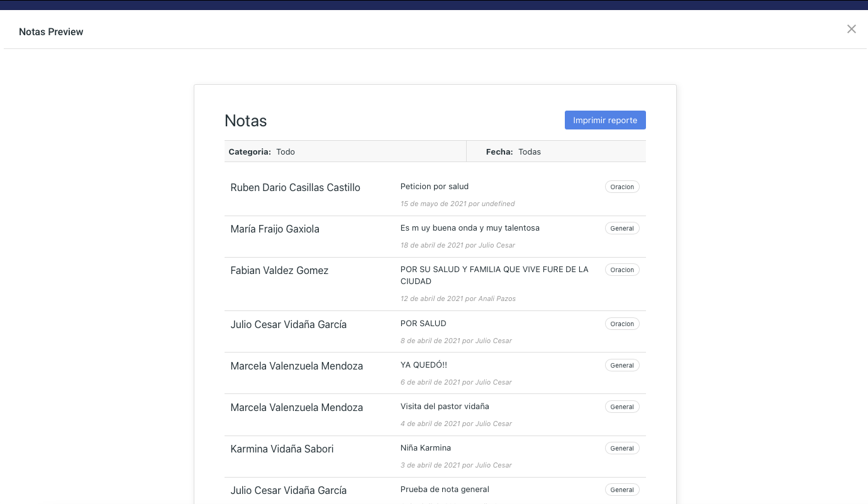Click General tag on Karmina Vidaña row

click(x=622, y=448)
